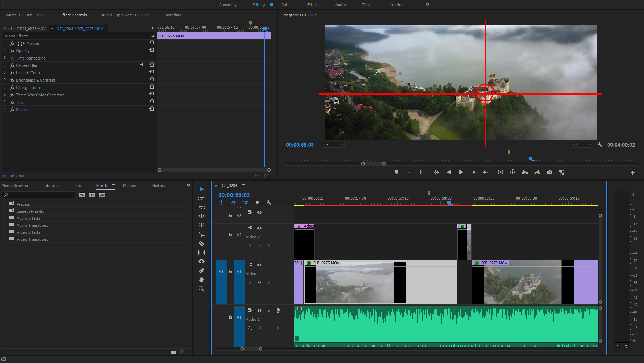Solo the A1 audio track

click(269, 310)
